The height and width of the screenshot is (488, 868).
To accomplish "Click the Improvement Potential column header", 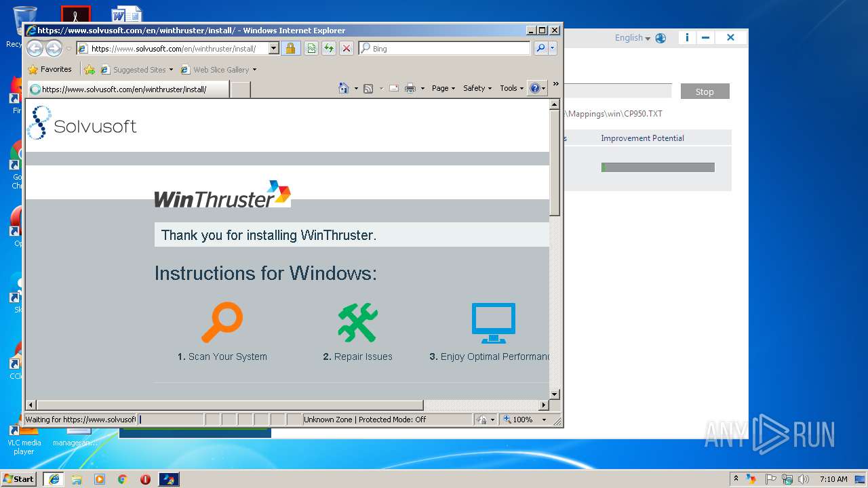I will click(x=642, y=138).
